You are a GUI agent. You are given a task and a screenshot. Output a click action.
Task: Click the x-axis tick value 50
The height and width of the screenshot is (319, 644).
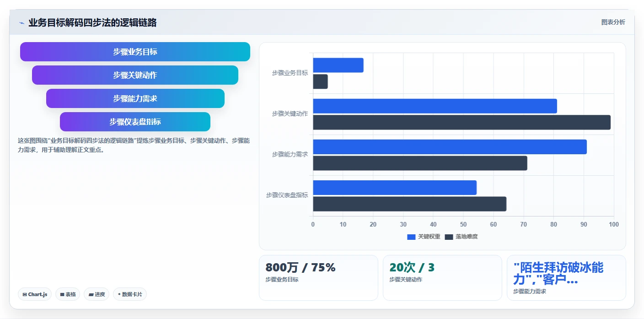[x=463, y=224]
